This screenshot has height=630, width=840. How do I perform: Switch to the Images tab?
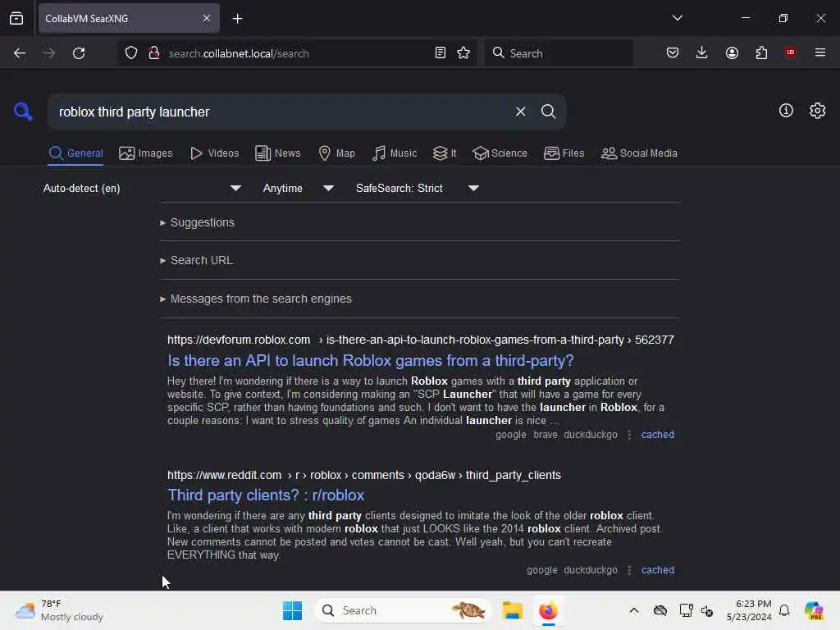click(x=146, y=153)
